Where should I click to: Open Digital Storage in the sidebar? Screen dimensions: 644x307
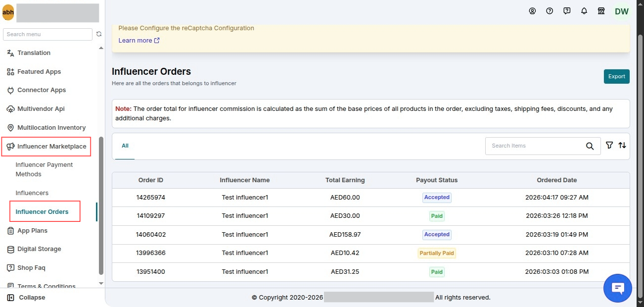[39, 249]
